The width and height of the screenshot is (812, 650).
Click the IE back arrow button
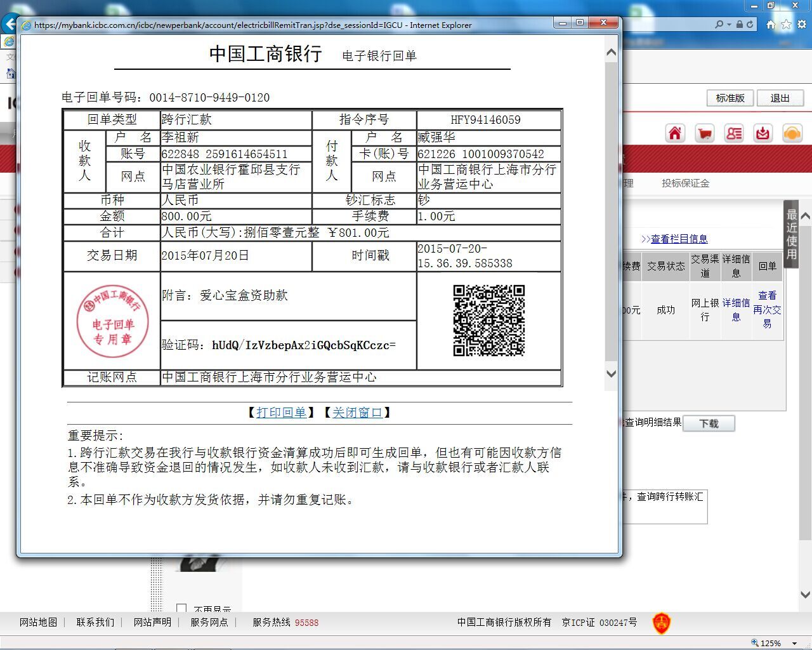pyautogui.click(x=10, y=24)
